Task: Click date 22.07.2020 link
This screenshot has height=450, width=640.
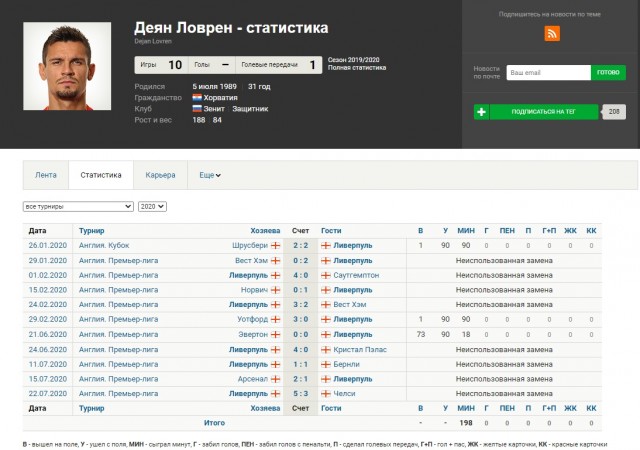Action: coord(48,394)
